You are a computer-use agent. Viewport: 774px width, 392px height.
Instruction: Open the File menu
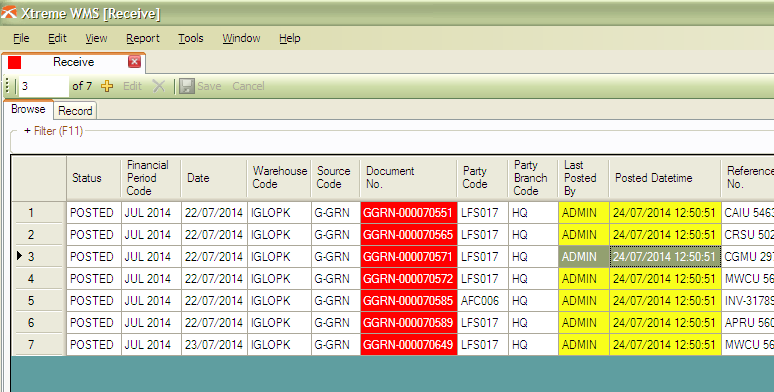(x=21, y=38)
